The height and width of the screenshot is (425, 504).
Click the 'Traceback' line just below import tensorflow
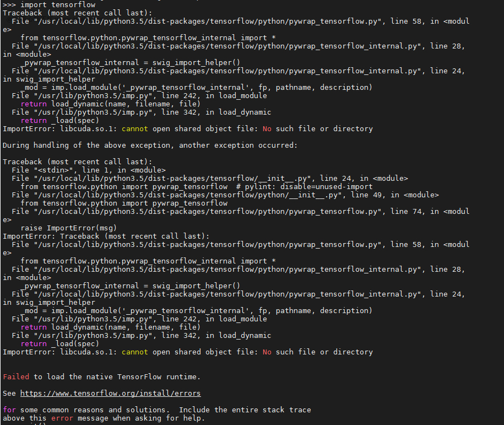point(78,13)
